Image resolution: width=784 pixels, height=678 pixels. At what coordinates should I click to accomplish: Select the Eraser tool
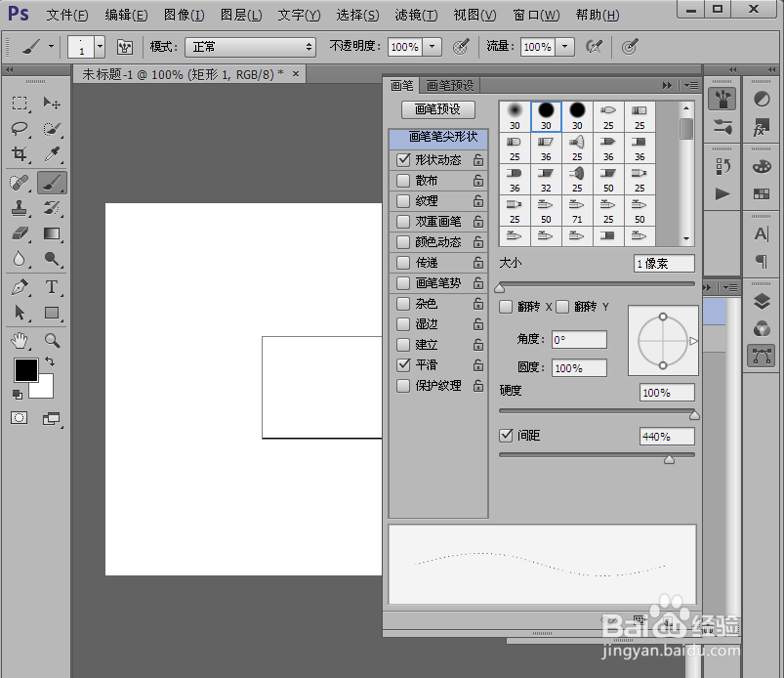[22, 234]
